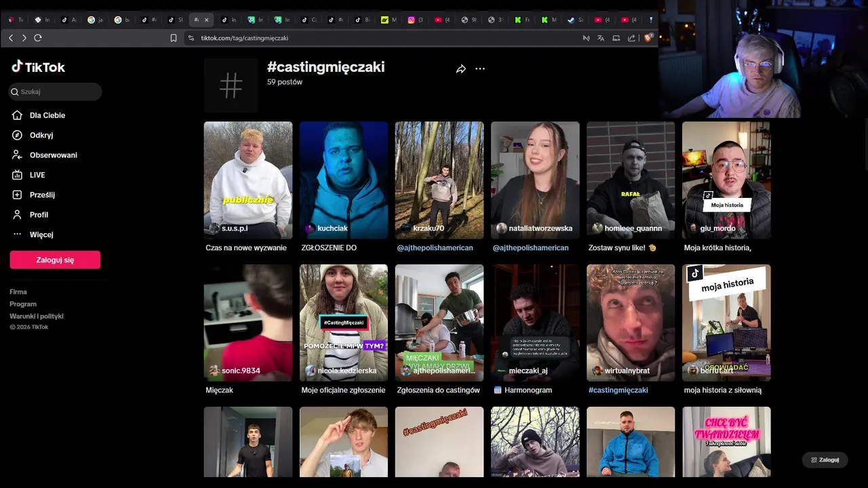Screen dimensions: 868x488
Task: Go forward in browser history
Action: click(24, 38)
